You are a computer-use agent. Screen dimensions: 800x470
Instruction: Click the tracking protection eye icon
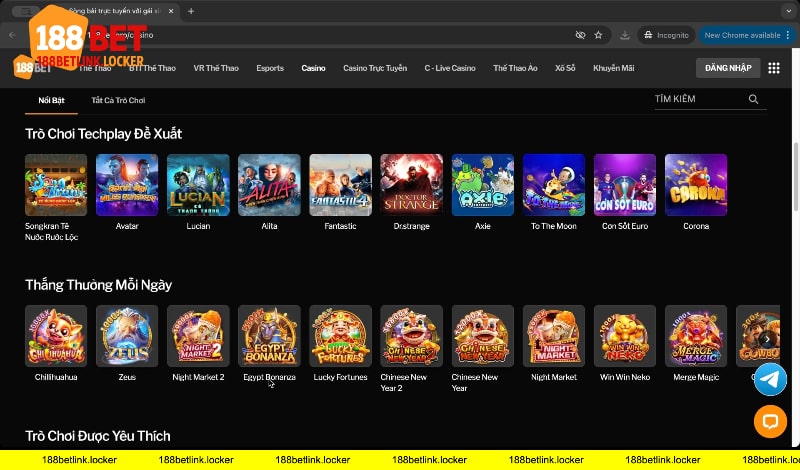[580, 35]
